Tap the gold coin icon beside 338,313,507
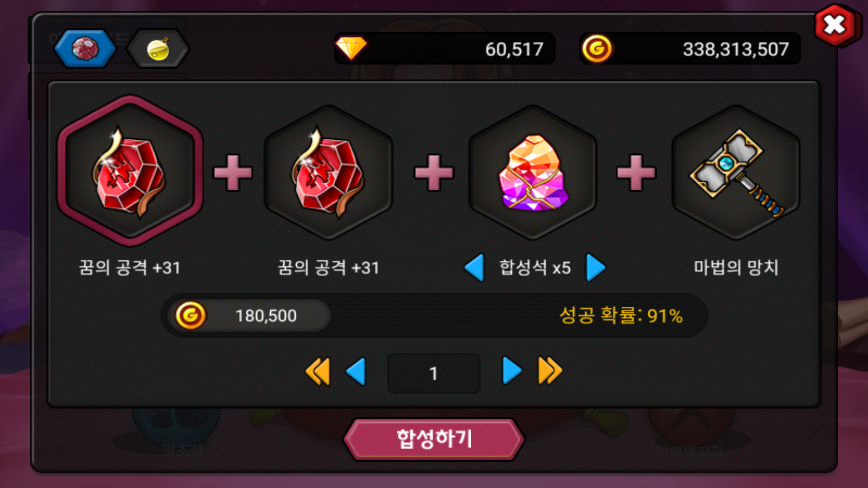The height and width of the screenshot is (488, 868). 597,49
